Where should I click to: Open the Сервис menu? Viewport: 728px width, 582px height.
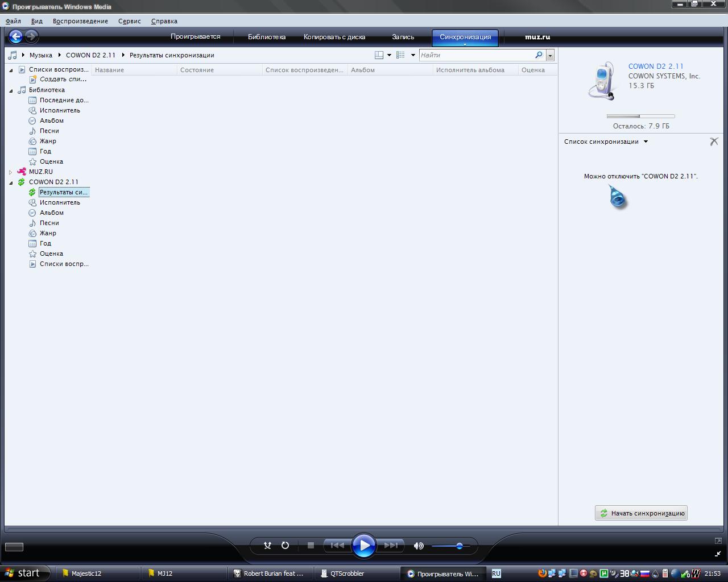coord(130,21)
